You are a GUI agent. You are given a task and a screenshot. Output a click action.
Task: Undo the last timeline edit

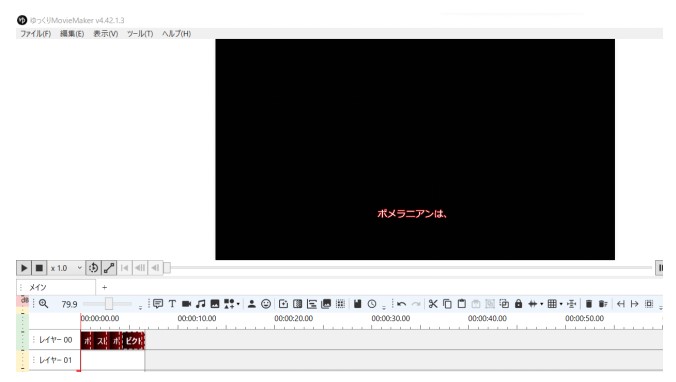click(401, 304)
